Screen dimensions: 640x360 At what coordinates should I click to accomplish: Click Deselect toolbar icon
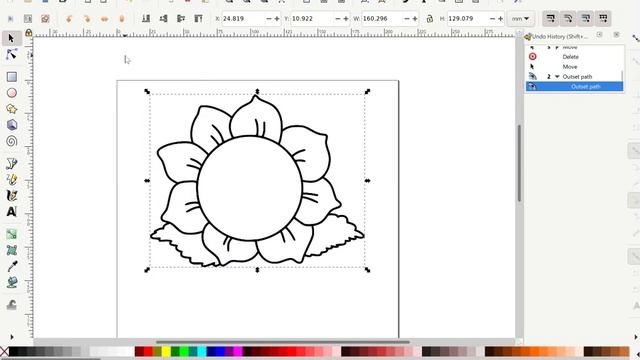point(45,19)
